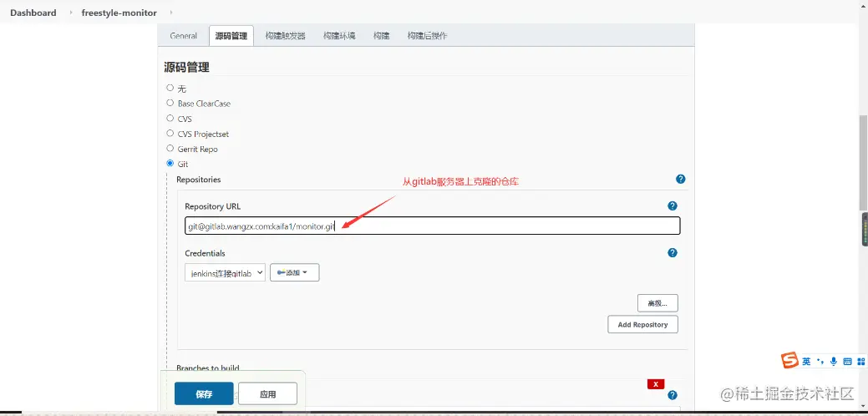The image size is (868, 416).
Task: Select Base ClearCase radio button
Action: [170, 103]
